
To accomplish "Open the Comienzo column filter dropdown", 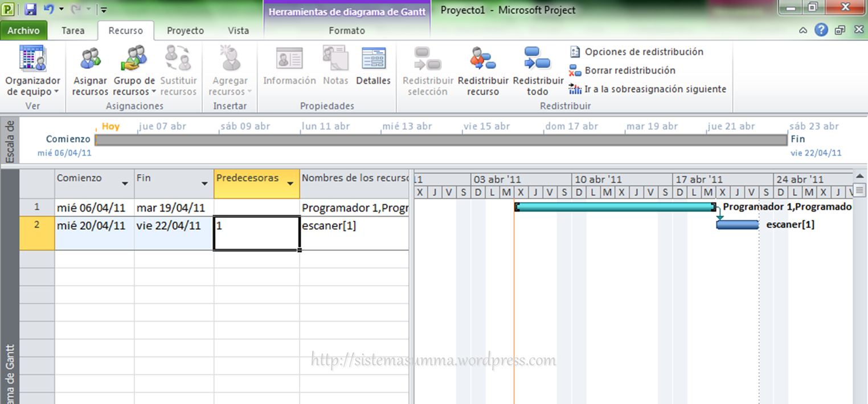I will point(125,184).
